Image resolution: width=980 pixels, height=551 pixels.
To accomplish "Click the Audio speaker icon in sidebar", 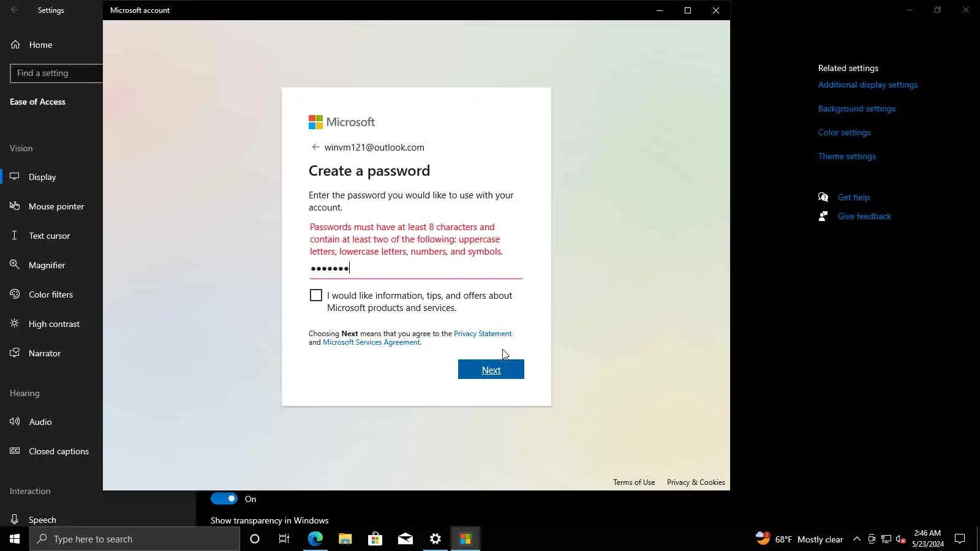I will point(15,421).
